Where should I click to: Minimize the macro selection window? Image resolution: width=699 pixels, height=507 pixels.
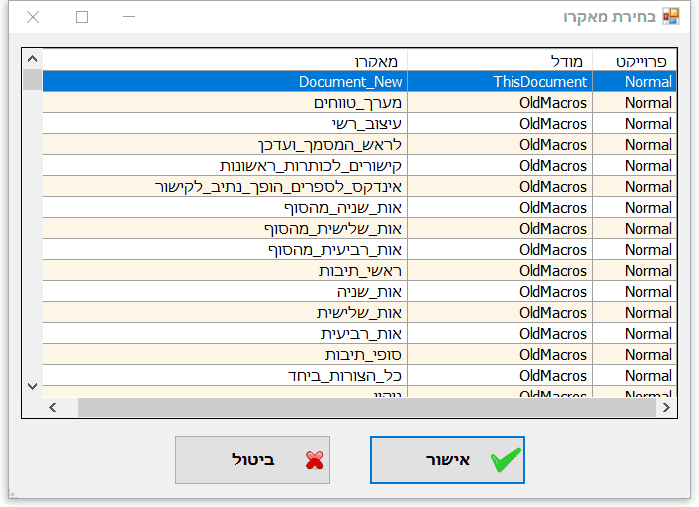[x=129, y=17]
